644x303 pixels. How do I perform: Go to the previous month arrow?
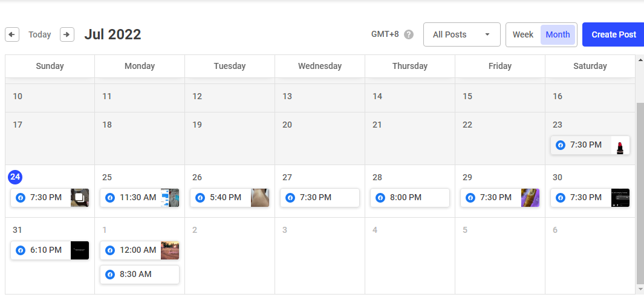(x=12, y=34)
